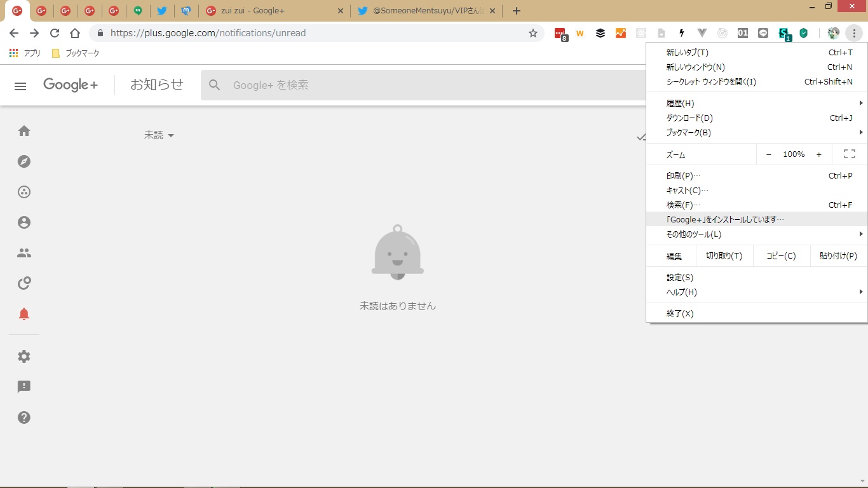Viewport: 868px width, 488px height.
Task: Open the Settings gear in sidebar
Action: pos(24,356)
